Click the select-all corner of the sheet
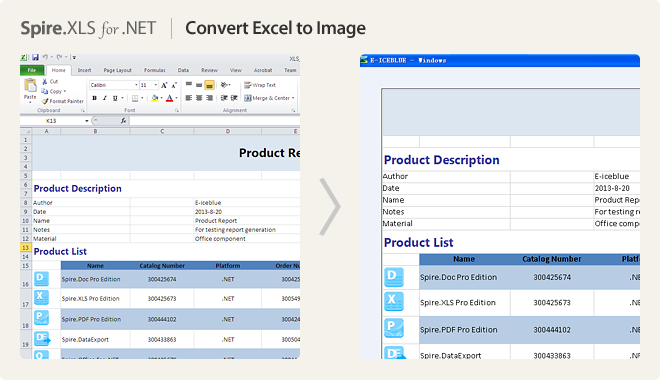 pos(26,131)
